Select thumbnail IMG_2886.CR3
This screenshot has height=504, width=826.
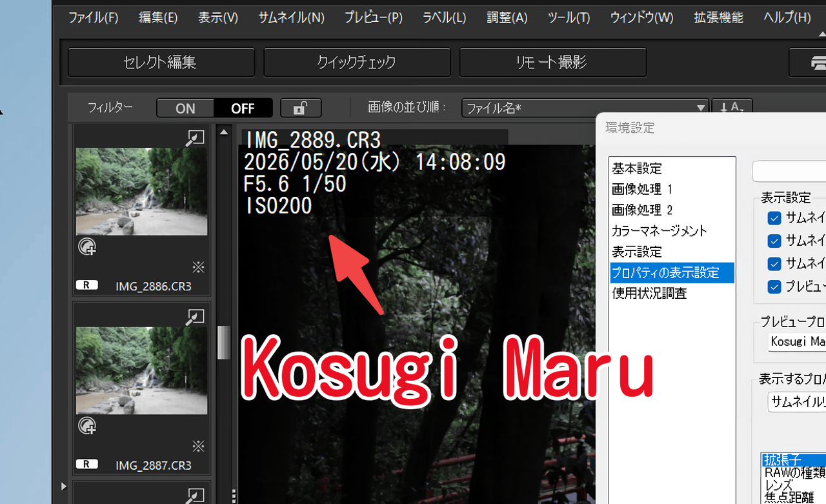[141, 192]
